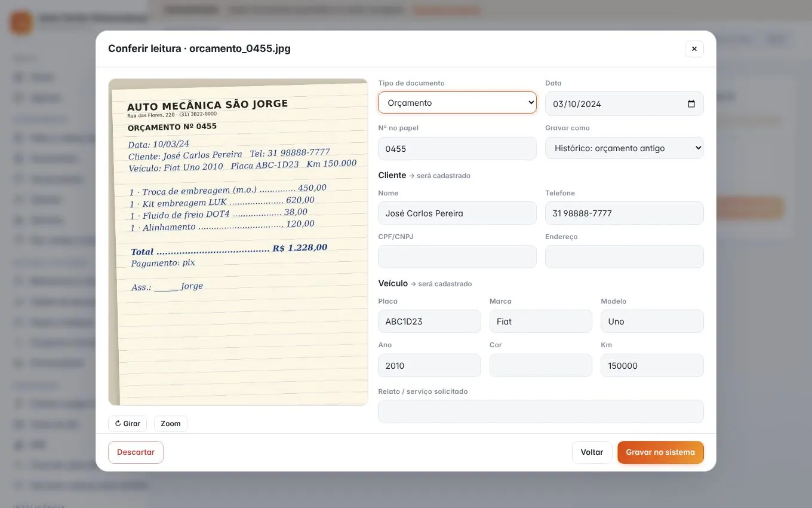
Task: Select the Modelo field containing Uno
Action: coord(652,322)
